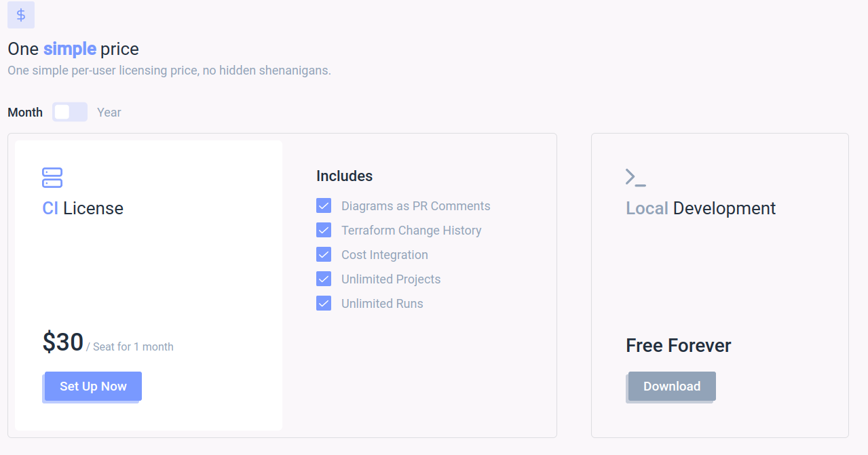Screen dimensions: 868x455
Task: Click the Local Development heading
Action: [x=700, y=208]
